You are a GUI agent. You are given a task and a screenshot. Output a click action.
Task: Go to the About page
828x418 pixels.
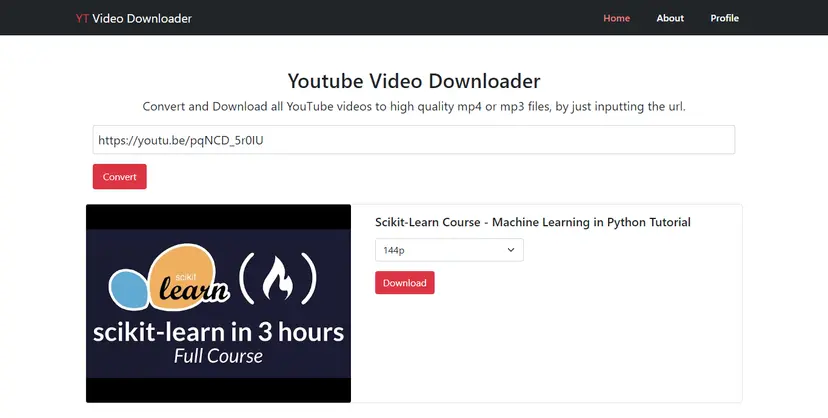pos(670,18)
